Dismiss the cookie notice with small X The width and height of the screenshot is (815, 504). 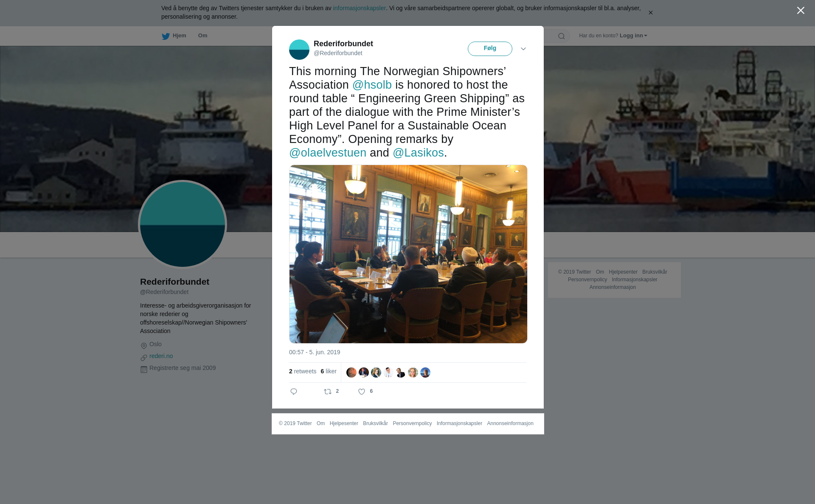point(650,13)
